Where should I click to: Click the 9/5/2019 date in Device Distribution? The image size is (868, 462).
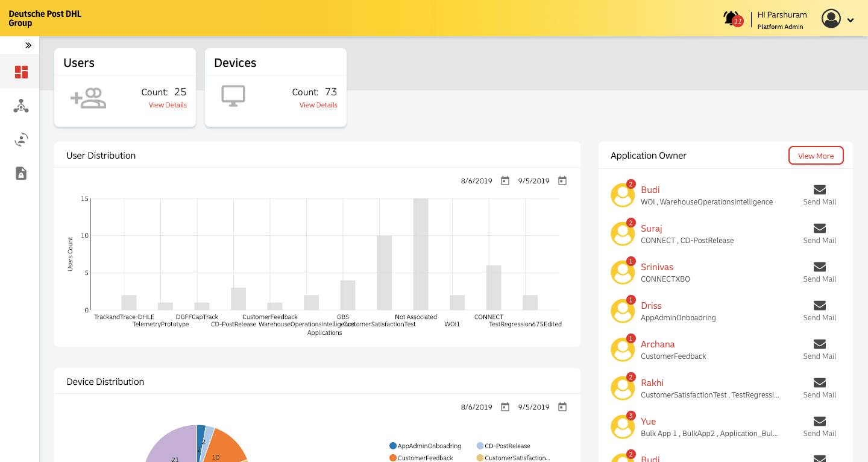(534, 407)
